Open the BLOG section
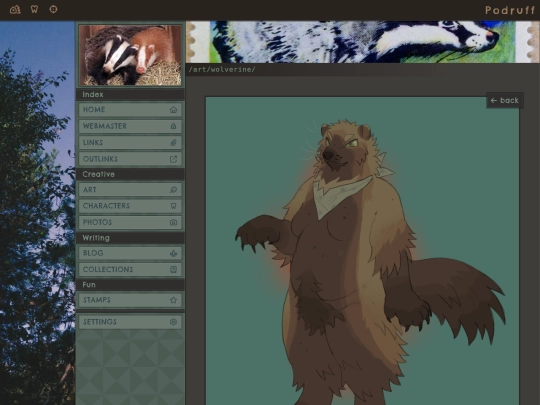This screenshot has height=405, width=540. point(130,253)
